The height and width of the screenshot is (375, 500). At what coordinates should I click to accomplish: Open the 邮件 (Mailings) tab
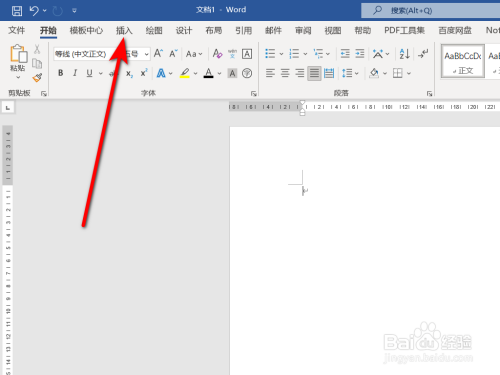point(273,31)
